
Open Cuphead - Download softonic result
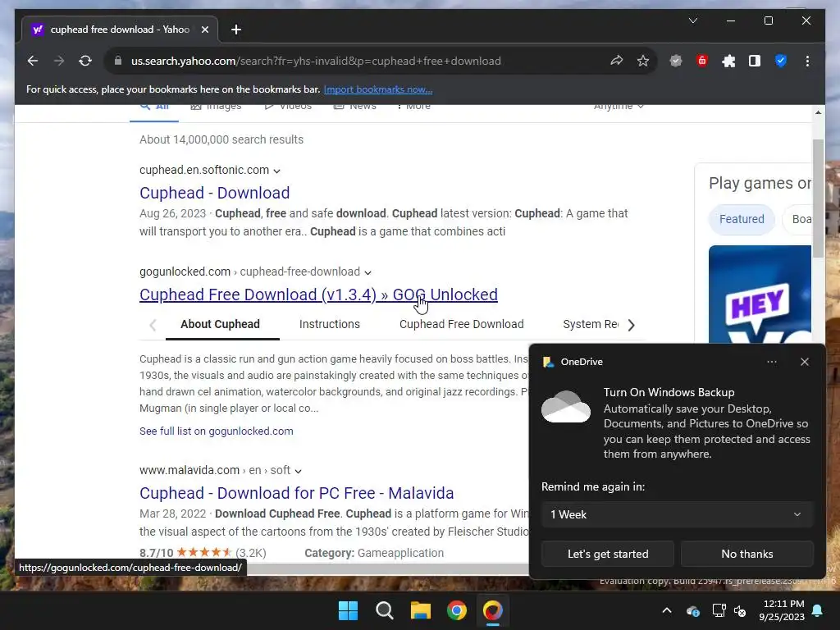pyautogui.click(x=214, y=193)
